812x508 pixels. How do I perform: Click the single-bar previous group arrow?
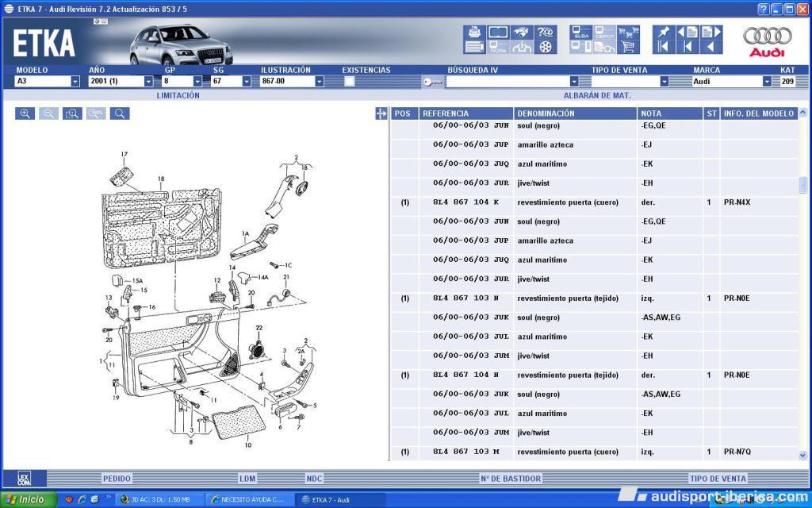click(x=688, y=47)
